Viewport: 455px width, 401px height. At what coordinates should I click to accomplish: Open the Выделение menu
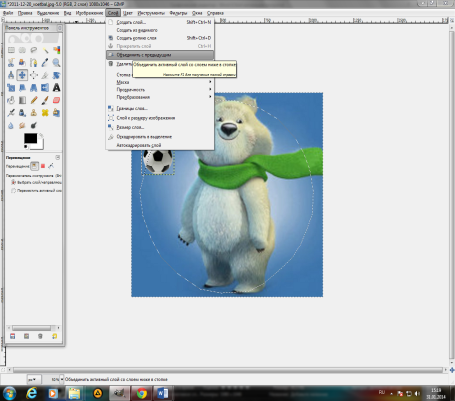pos(48,13)
